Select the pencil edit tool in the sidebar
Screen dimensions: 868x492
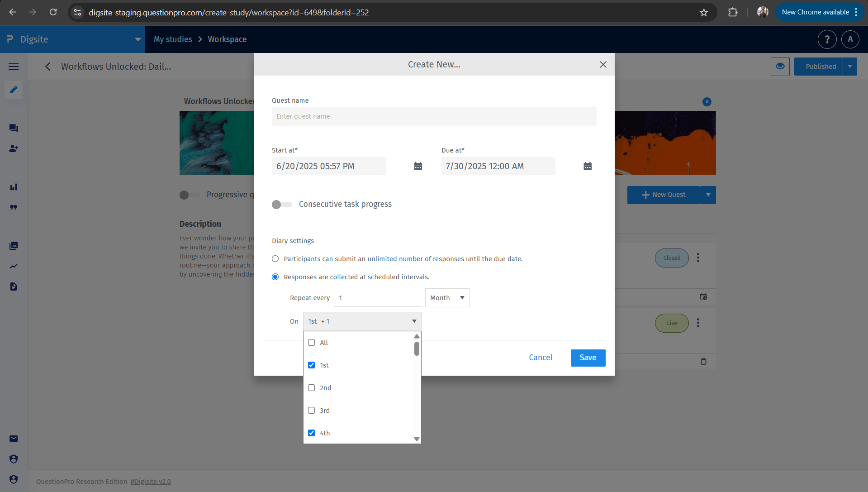[x=13, y=90]
